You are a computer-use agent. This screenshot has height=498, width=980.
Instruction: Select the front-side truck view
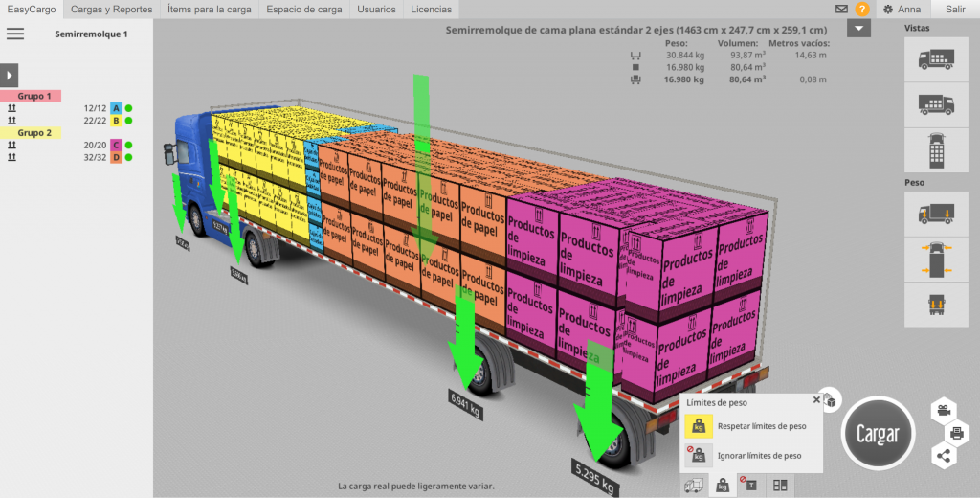pyautogui.click(x=936, y=58)
